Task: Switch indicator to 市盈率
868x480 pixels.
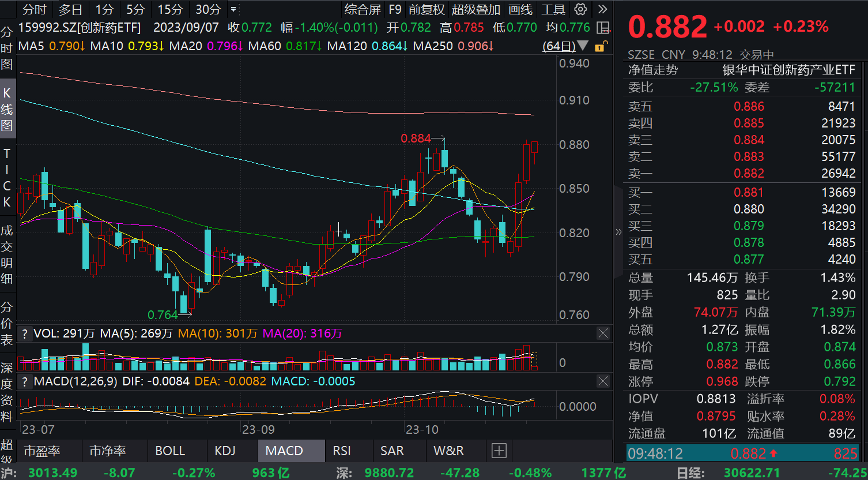Action: coord(42,451)
